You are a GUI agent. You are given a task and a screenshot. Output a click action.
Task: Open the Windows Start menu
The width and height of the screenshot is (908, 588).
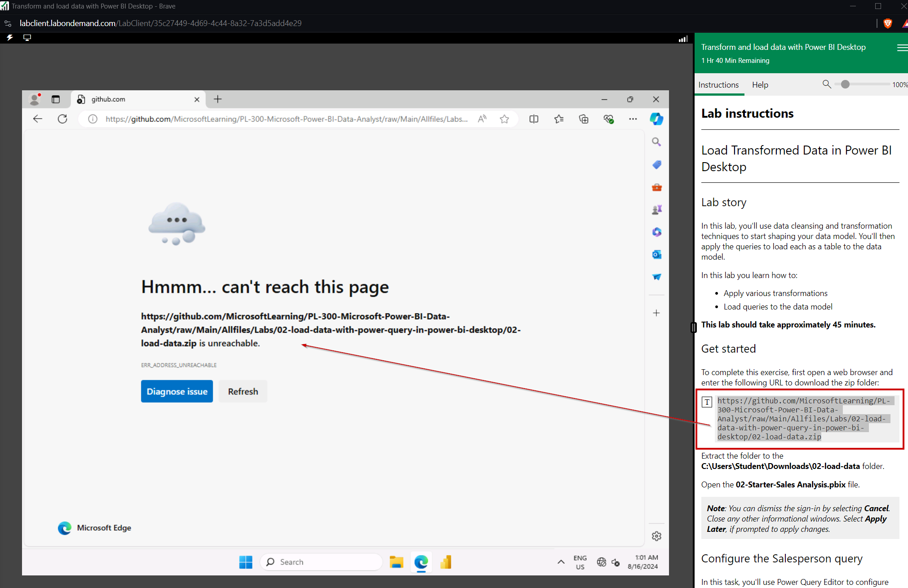click(246, 562)
